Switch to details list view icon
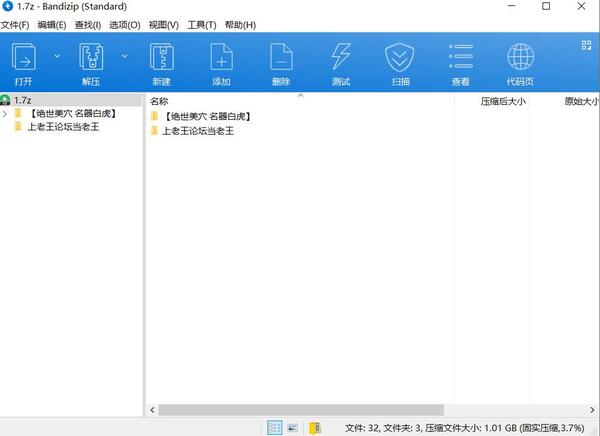The height and width of the screenshot is (436, 600). (275, 427)
